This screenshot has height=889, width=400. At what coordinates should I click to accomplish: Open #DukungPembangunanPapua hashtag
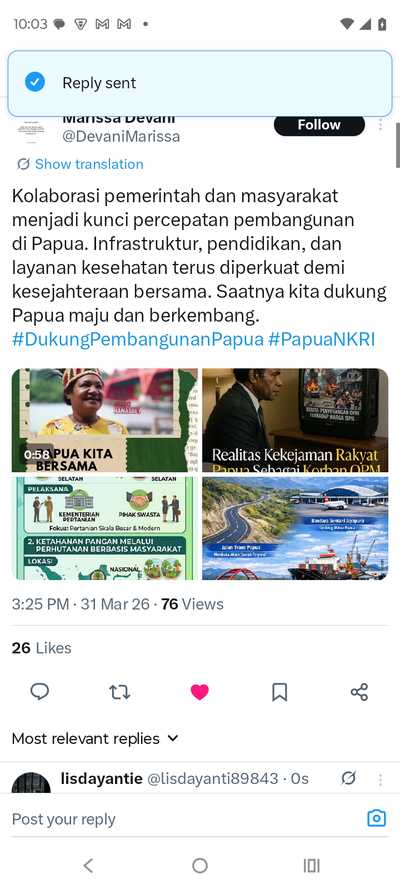click(138, 340)
